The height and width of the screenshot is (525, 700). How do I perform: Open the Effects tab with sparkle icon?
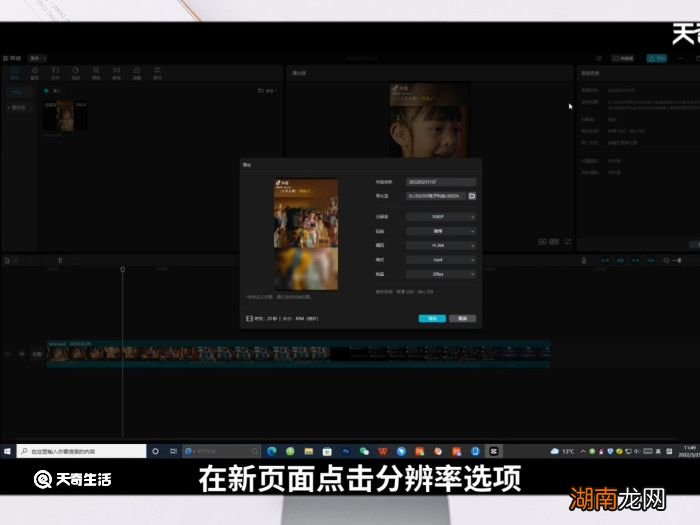(x=96, y=73)
